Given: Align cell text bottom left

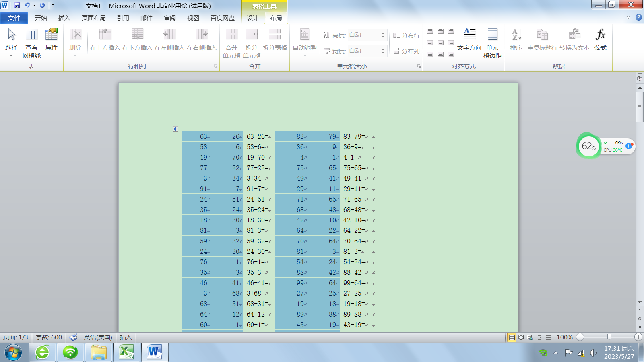Looking at the screenshot, I should pos(430,54).
